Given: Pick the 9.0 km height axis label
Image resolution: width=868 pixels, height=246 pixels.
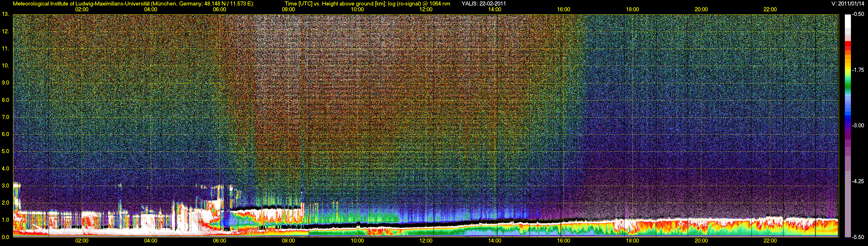Looking at the screenshot, I should coord(5,82).
